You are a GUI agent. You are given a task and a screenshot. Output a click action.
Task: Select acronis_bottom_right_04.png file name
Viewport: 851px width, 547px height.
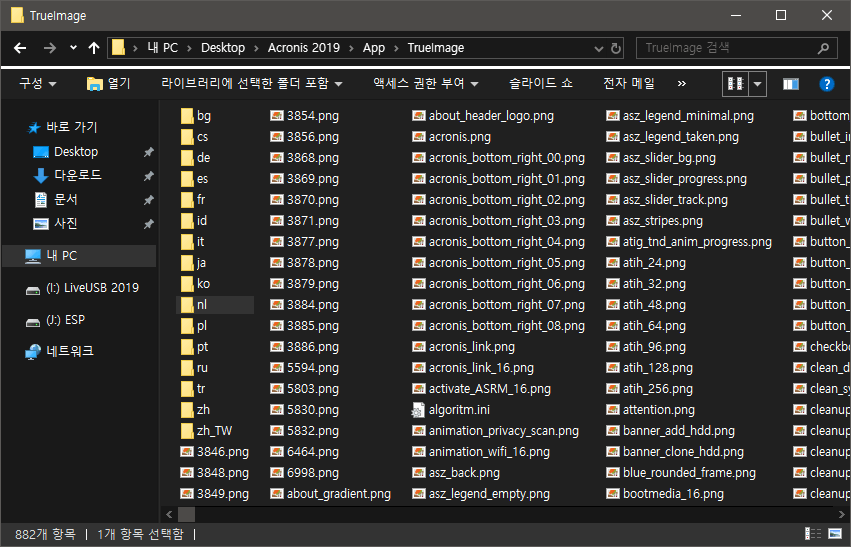coord(507,242)
